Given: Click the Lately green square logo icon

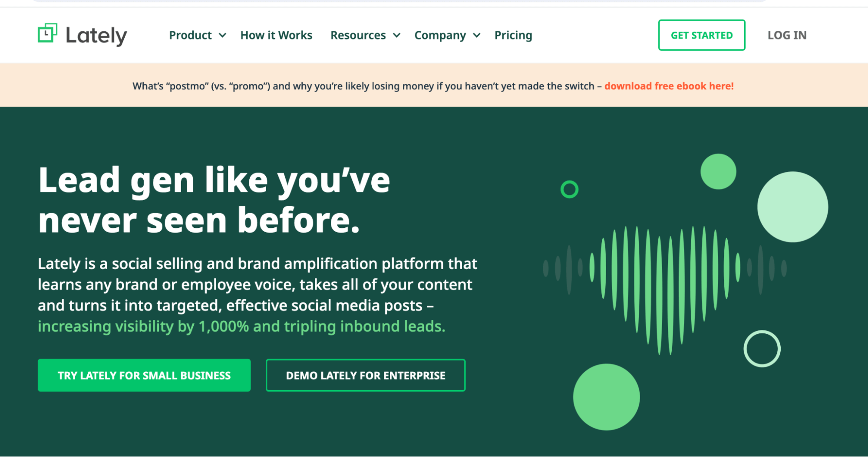Looking at the screenshot, I should pyautogui.click(x=47, y=33).
